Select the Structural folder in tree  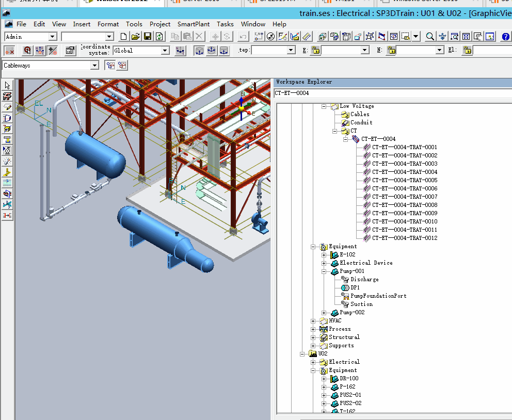click(344, 337)
